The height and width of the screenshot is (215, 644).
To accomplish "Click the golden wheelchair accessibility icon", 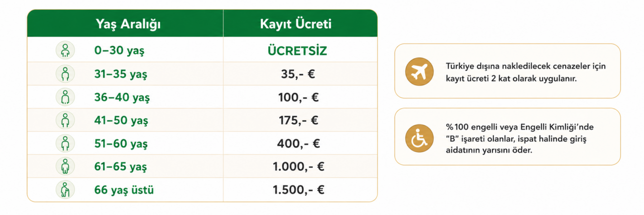I will click(419, 137).
